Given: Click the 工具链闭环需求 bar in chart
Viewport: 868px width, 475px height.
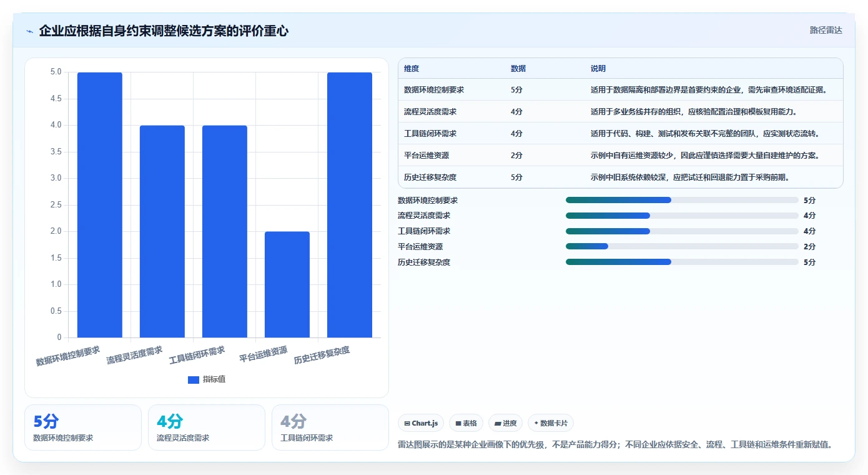Looking at the screenshot, I should tap(225, 231).
